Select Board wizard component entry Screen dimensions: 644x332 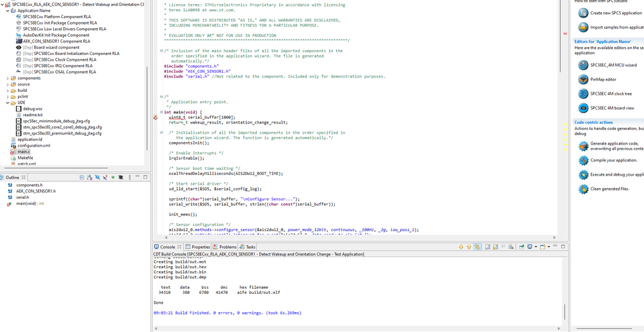(51, 47)
